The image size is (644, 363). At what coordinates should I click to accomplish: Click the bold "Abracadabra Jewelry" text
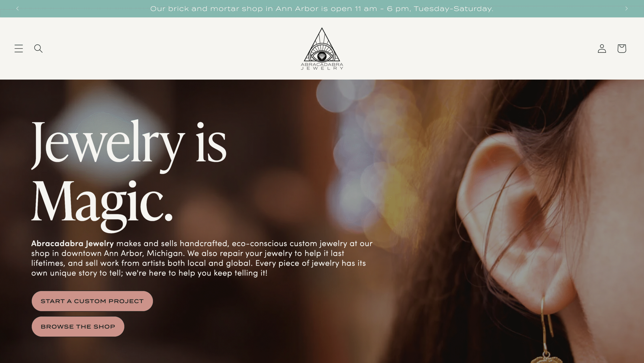(72, 243)
